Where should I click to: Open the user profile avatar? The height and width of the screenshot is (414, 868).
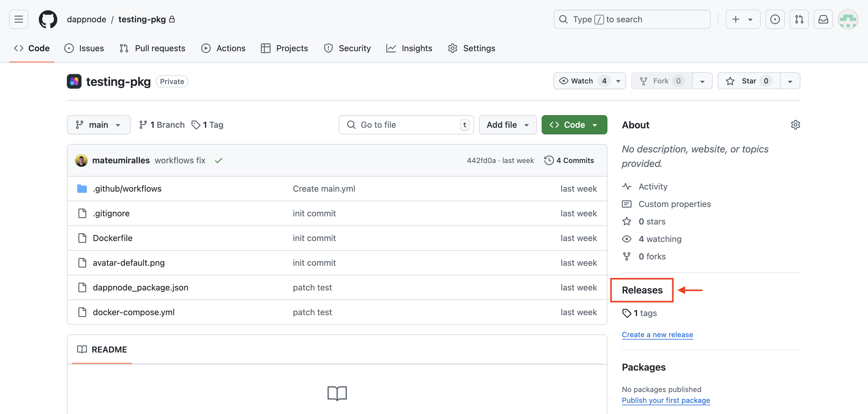point(848,19)
